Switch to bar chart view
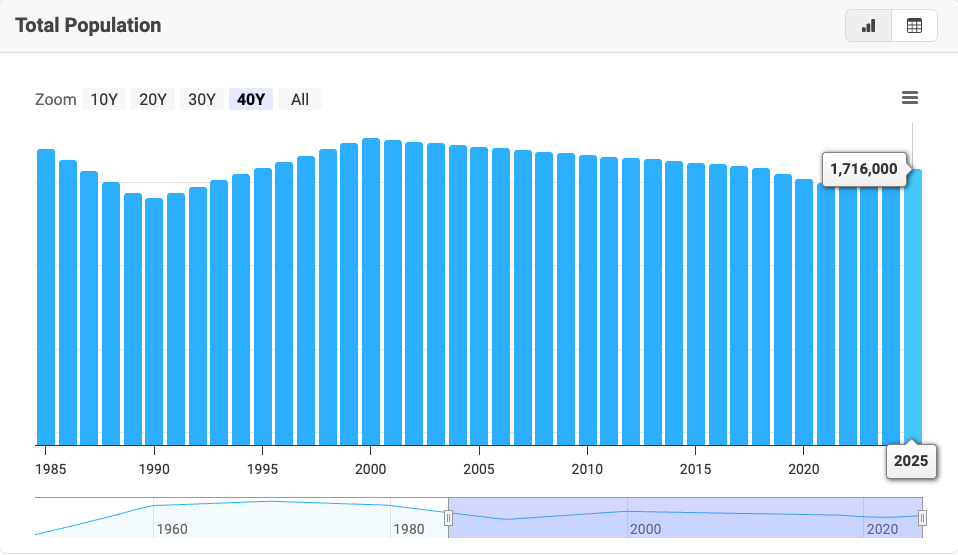Screen dimensions: 958x555 tap(868, 26)
